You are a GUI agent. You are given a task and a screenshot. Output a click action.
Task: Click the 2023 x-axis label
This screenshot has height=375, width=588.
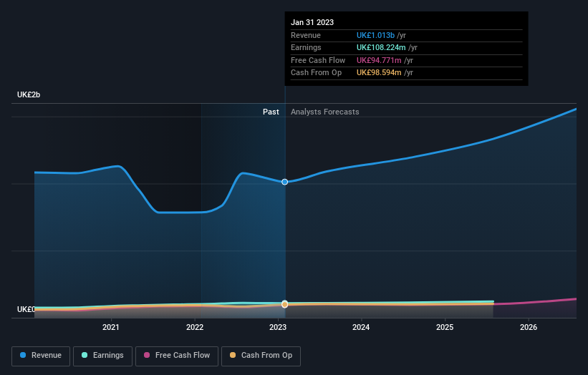pos(278,327)
